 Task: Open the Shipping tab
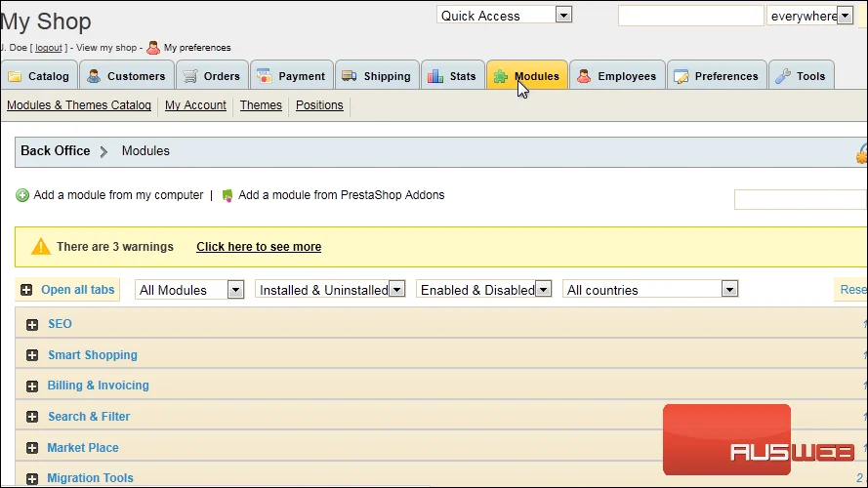(378, 75)
